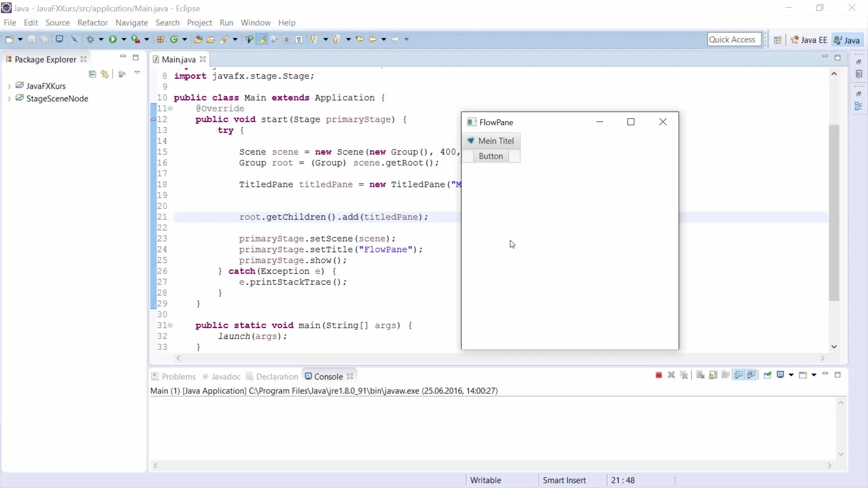Click the editor's vertical scrollbar thumb
868x488 pixels.
(x=834, y=212)
